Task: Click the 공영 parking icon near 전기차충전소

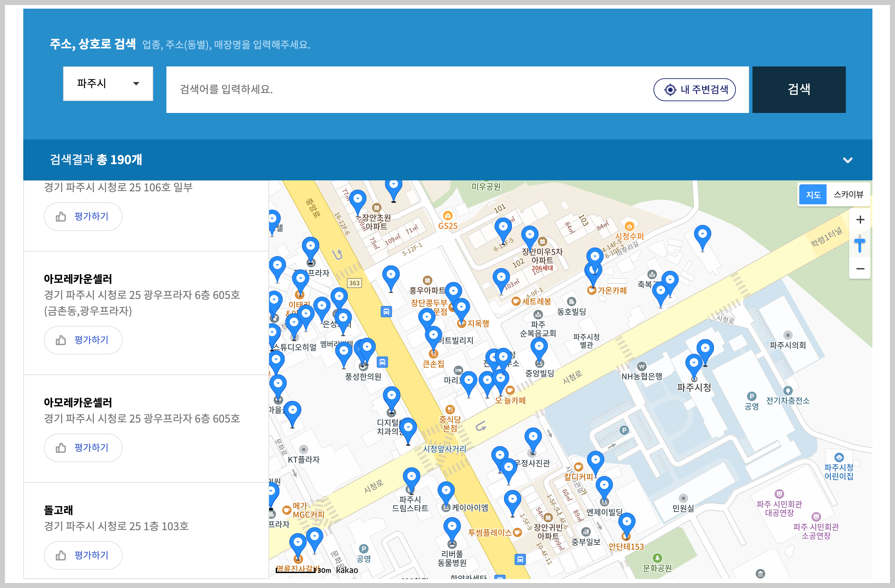Action: point(751,396)
